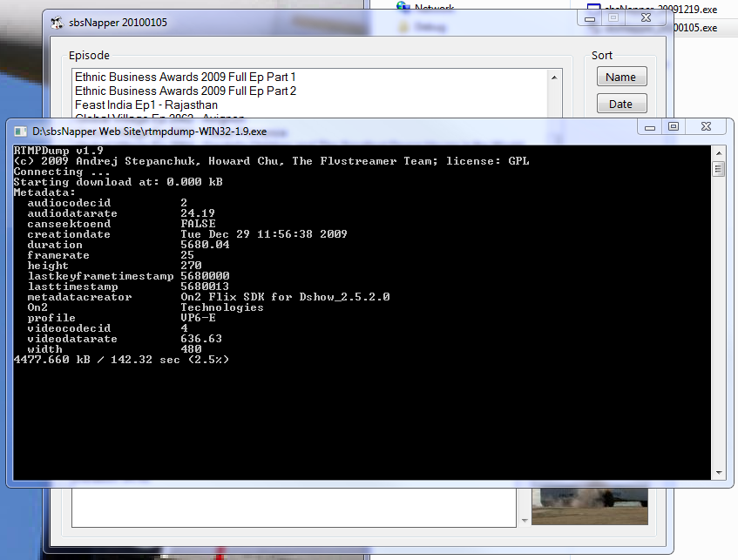Select Ethnic Business Awards 2009 Full Ep Part 1
This screenshot has width=738, height=560.
185,77
